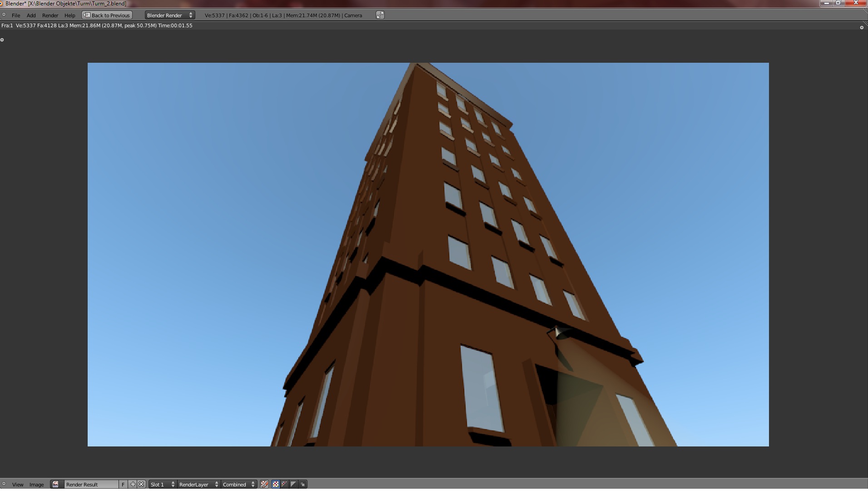Viewport: 868px width, 491px height.
Task: Select the color and alpha display mode
Action: 276,485
